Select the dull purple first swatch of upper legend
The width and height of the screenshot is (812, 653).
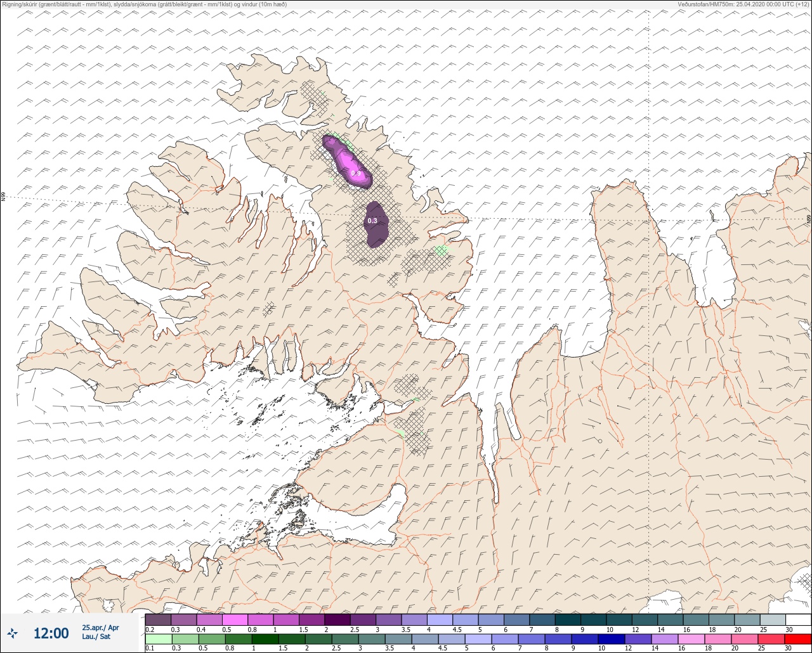click(158, 619)
